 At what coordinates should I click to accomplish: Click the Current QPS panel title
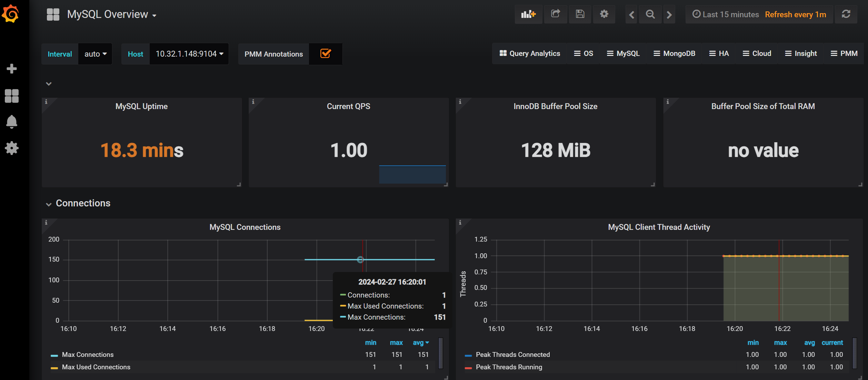click(348, 106)
